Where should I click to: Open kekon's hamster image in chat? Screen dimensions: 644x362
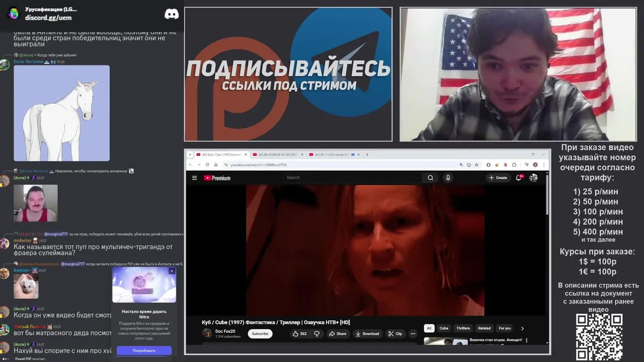pos(26,287)
